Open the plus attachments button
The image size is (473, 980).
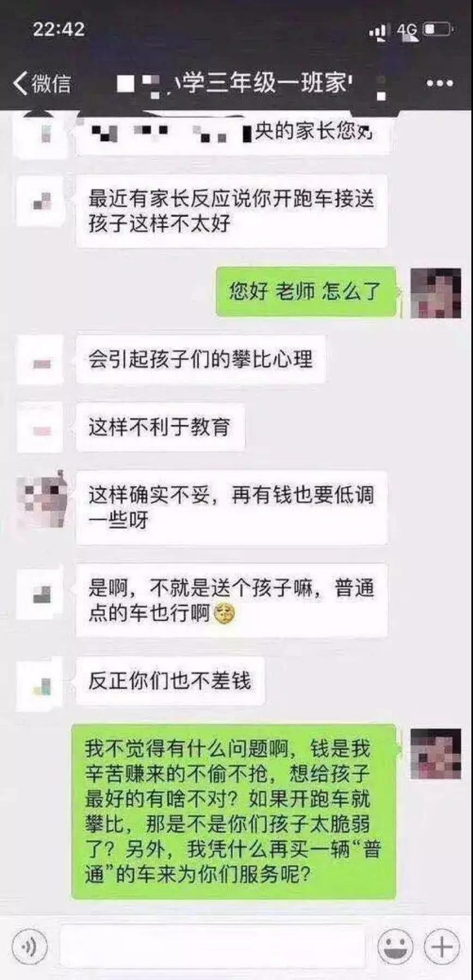pos(441,947)
